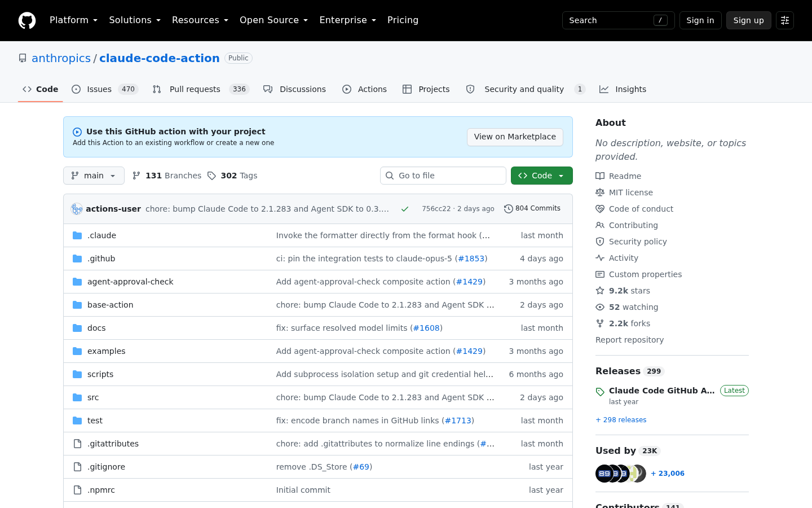Click the scale icon beside MIT license
The height and width of the screenshot is (508, 812).
coord(600,192)
